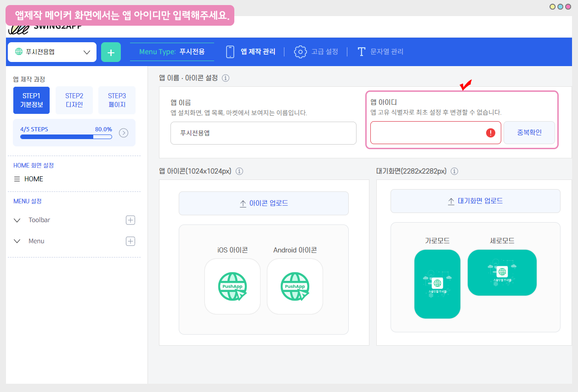Open the 푸시전용앱 app selector dropdown
The image size is (578, 392).
pos(52,52)
